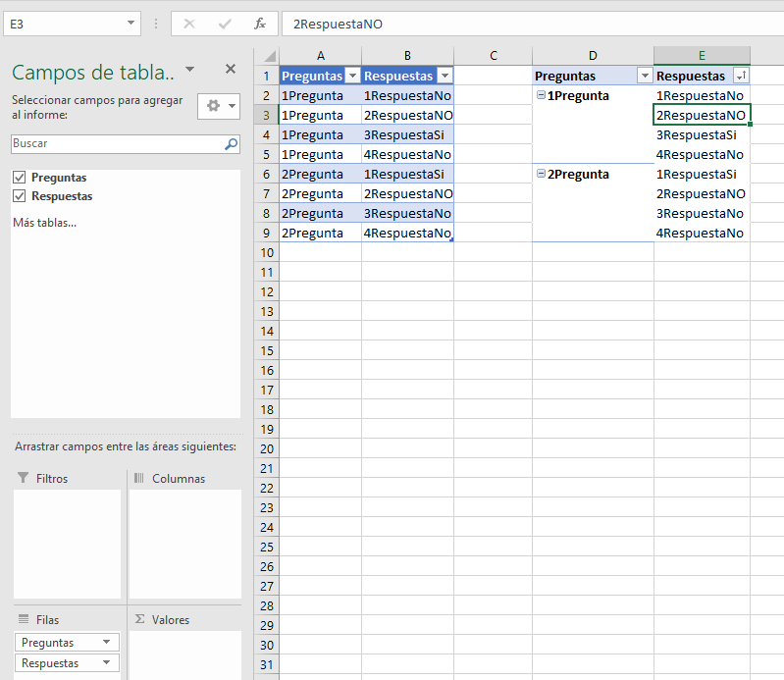Select pivot cell E8 with 3RespuestaNo
784x680 pixels.
[x=702, y=213]
